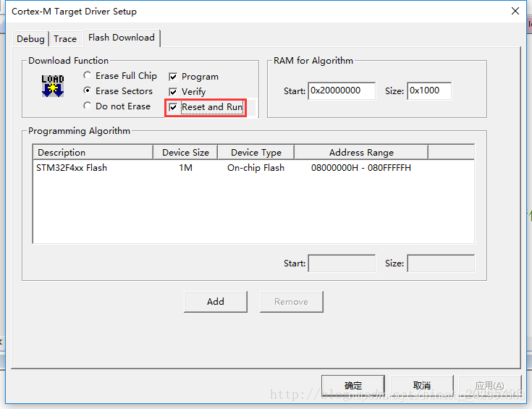Select the STM32F4xx Flash row
This screenshot has width=532, height=409.
(253, 168)
